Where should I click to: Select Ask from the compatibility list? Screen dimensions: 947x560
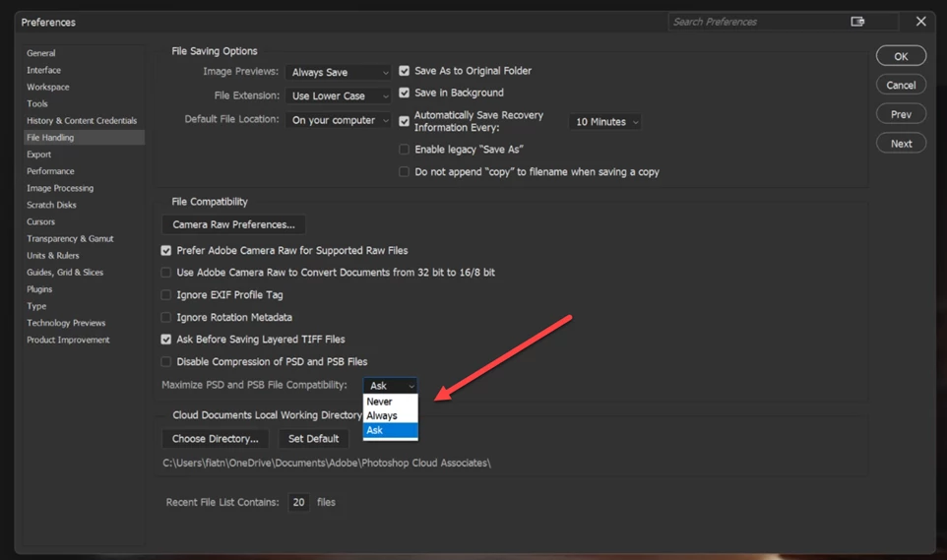pyautogui.click(x=390, y=430)
